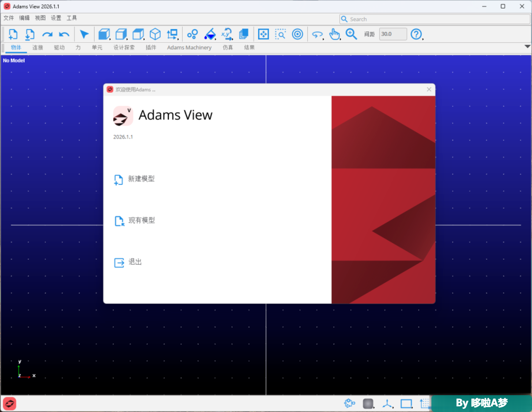Screen dimensions: 532x412
Task: Click 退出 in welcome dialog
Action: point(128,262)
